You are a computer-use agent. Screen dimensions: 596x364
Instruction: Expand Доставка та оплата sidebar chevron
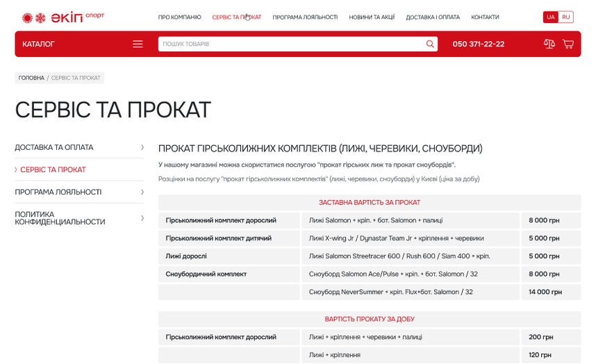pyautogui.click(x=142, y=147)
